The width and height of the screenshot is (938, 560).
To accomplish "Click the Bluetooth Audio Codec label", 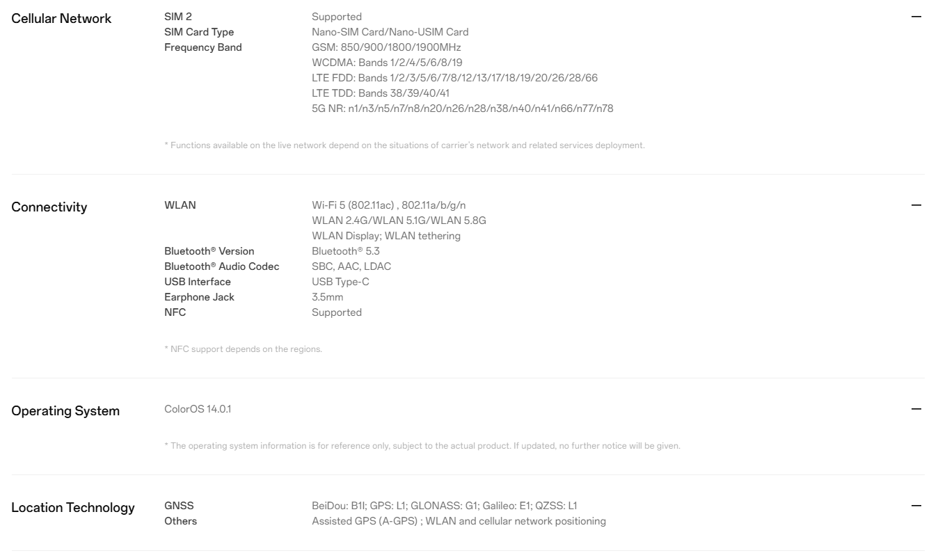I will [221, 266].
